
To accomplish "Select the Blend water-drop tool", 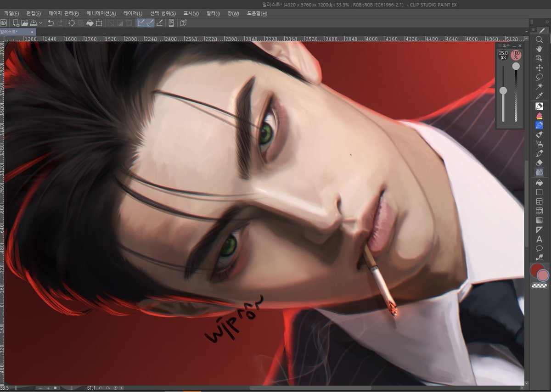I will tap(540, 172).
